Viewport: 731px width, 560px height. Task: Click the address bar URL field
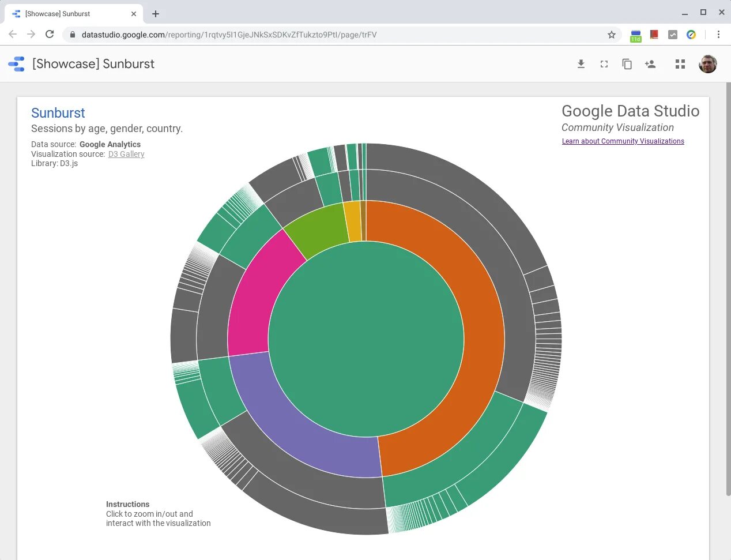click(x=340, y=35)
